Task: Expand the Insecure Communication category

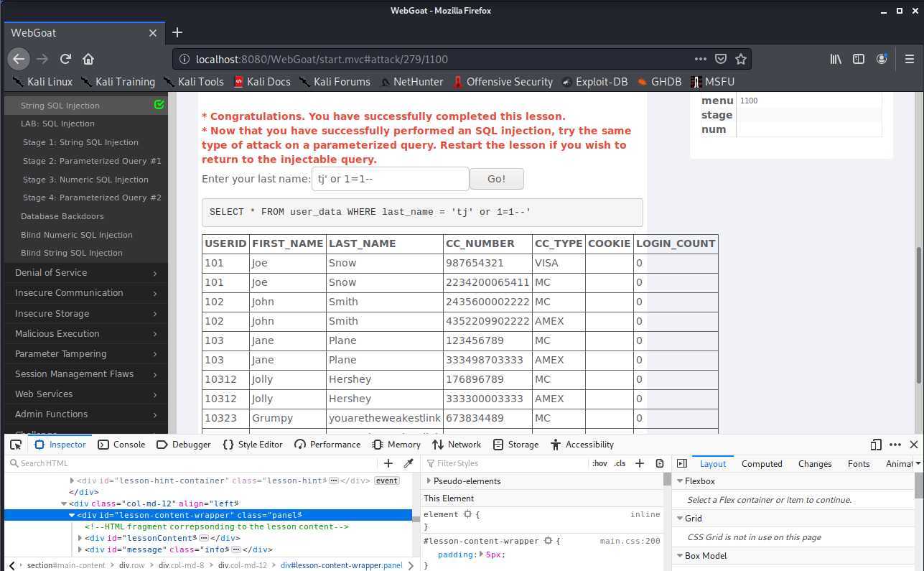Action: (x=86, y=293)
